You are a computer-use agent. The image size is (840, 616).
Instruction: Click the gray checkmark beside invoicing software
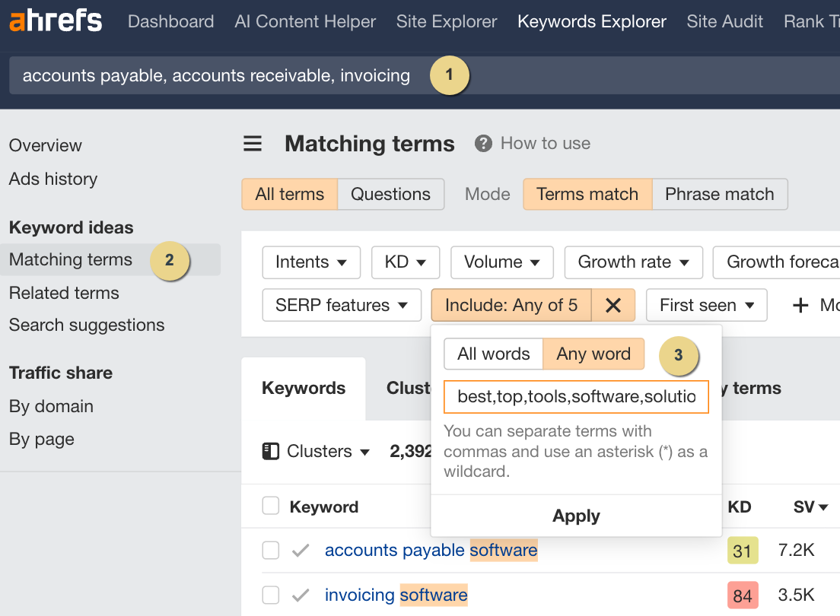coord(301,595)
